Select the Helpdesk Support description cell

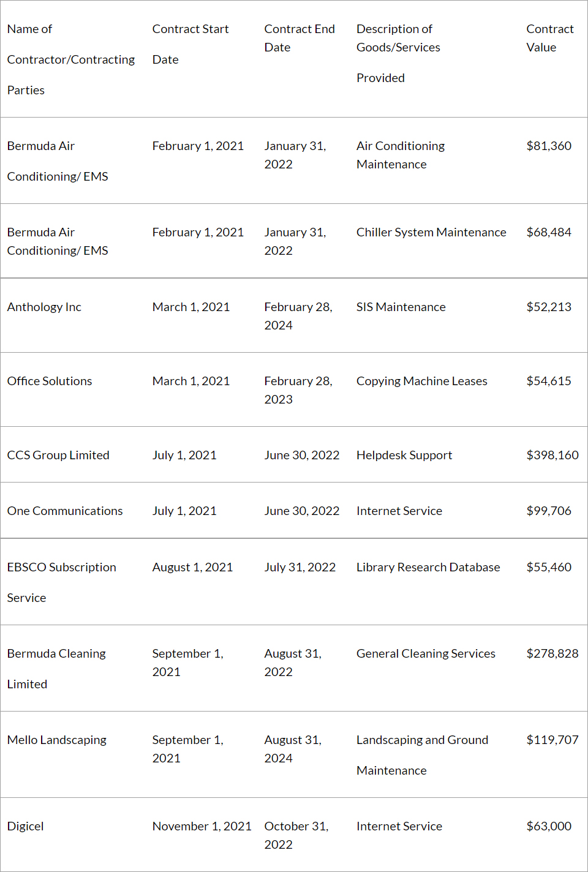tap(404, 455)
